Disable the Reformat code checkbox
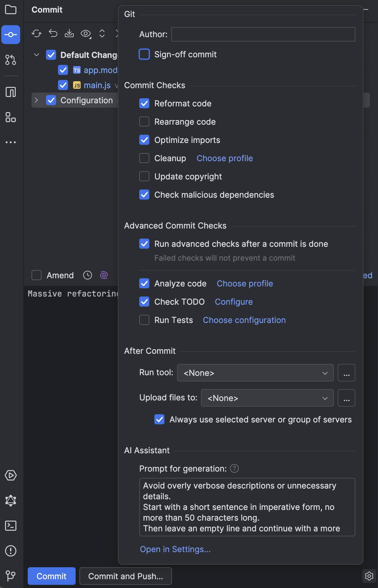This screenshot has height=588, width=378. [144, 104]
